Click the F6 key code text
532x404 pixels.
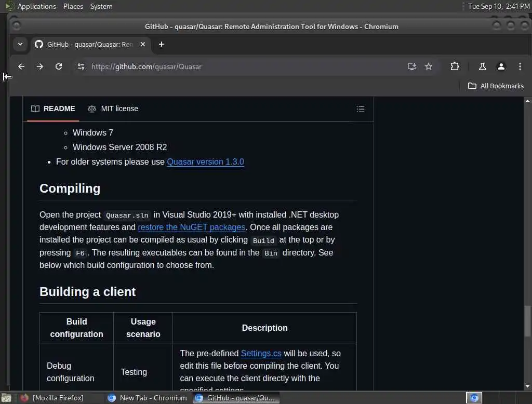coord(80,253)
